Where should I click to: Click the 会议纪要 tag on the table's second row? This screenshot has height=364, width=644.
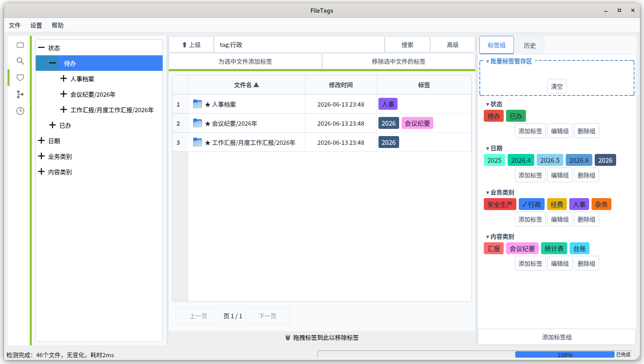[417, 123]
